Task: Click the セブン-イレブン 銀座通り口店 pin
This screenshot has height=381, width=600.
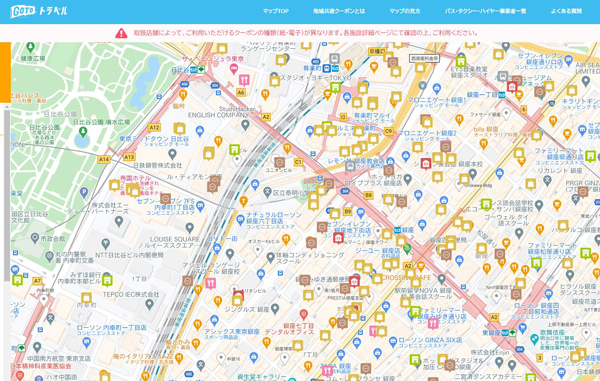Action: point(569,60)
